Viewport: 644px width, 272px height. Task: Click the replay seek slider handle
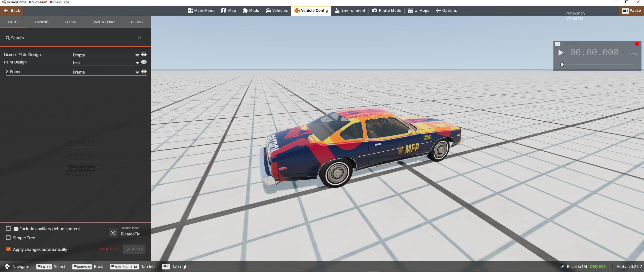562,64
